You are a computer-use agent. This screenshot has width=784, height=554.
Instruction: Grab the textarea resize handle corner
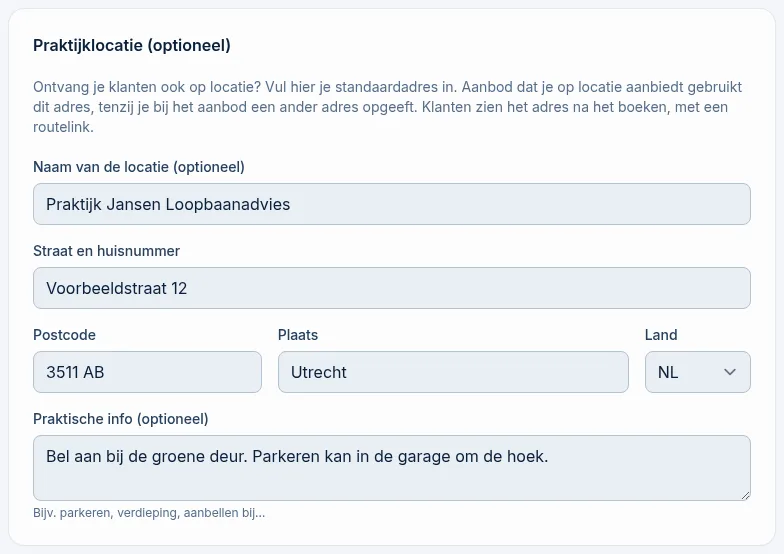point(745,496)
